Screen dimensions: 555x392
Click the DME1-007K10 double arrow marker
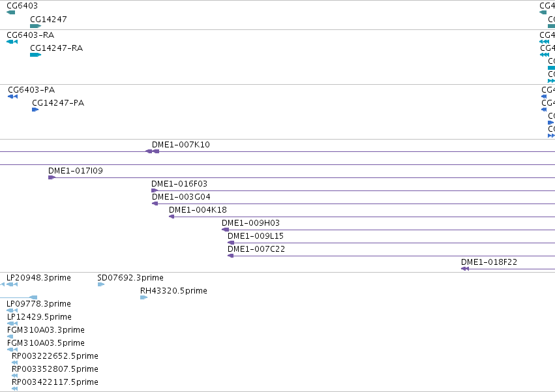152,151
